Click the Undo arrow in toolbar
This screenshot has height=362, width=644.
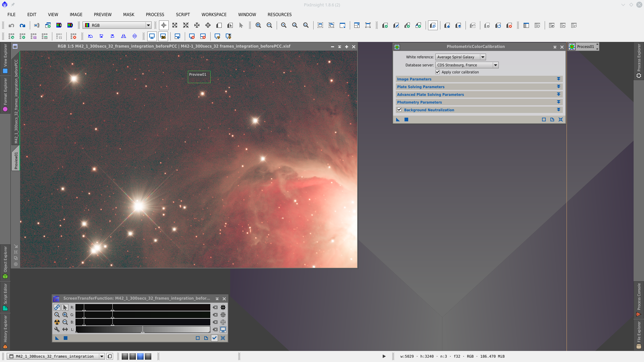point(11,25)
